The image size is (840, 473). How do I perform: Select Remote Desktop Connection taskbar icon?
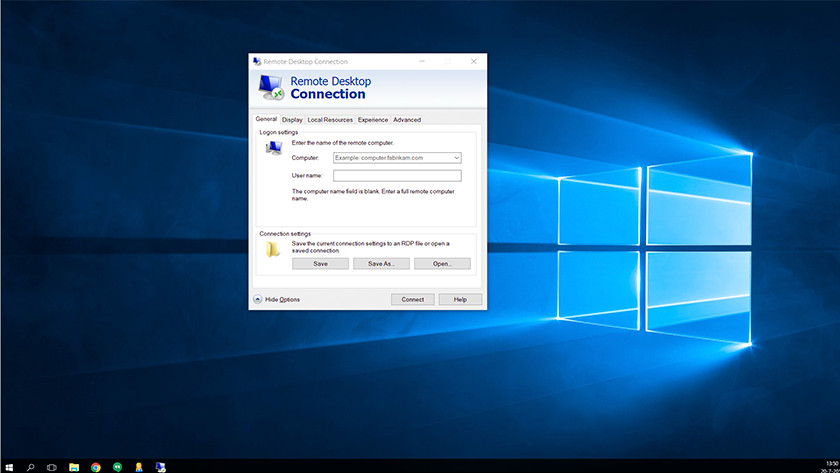tap(160, 466)
